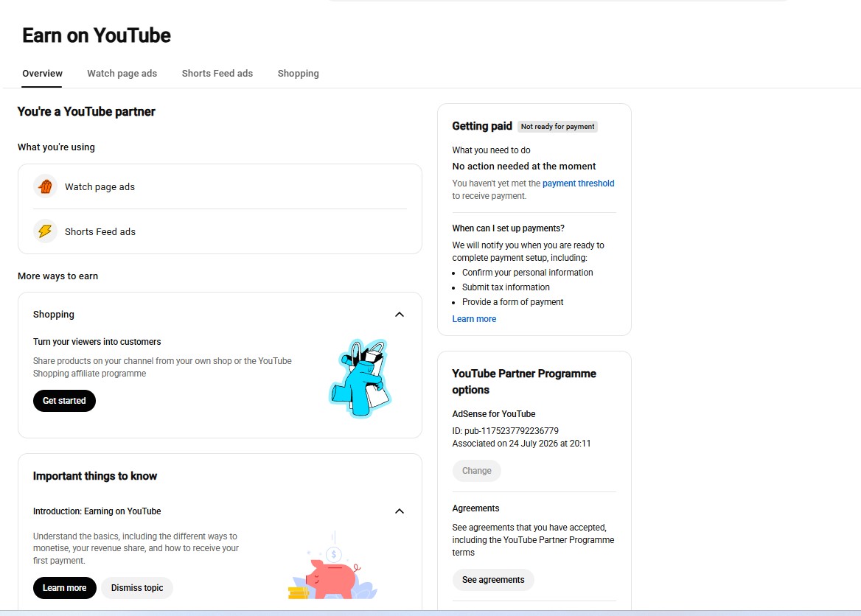Click the 'Important things to know' heading

click(95, 476)
